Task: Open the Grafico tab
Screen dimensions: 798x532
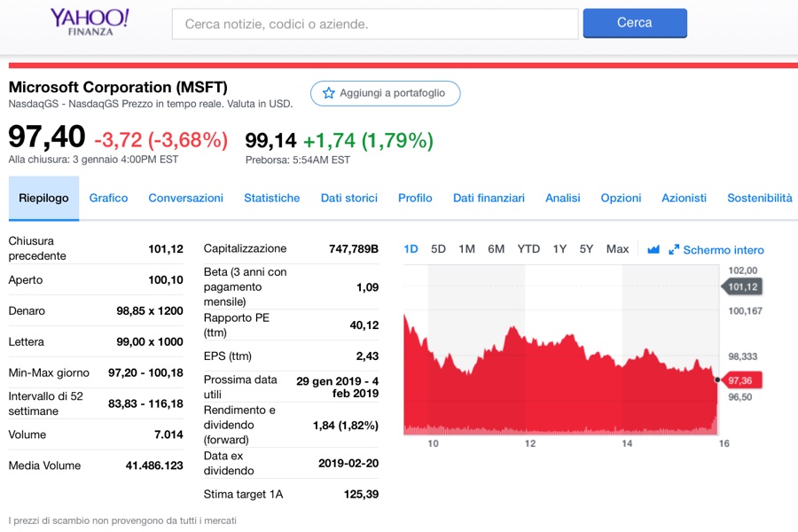Action: click(x=108, y=198)
